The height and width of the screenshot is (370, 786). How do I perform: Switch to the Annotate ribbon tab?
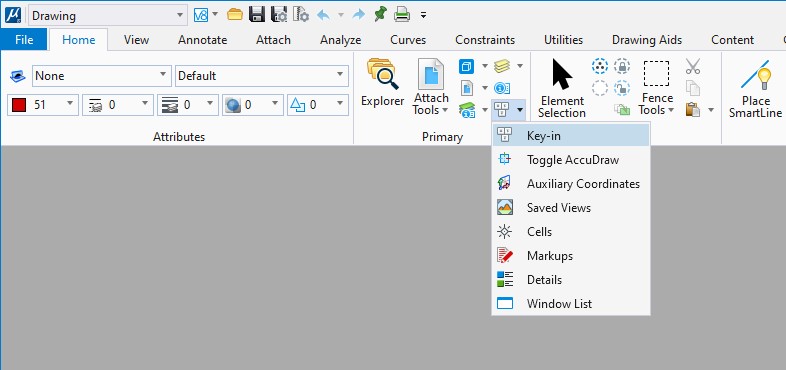[x=203, y=40]
